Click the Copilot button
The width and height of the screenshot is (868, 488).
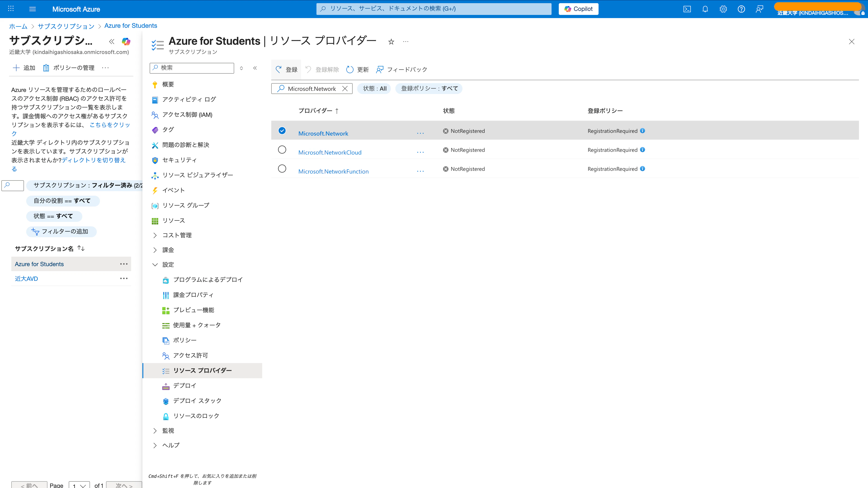[579, 9]
